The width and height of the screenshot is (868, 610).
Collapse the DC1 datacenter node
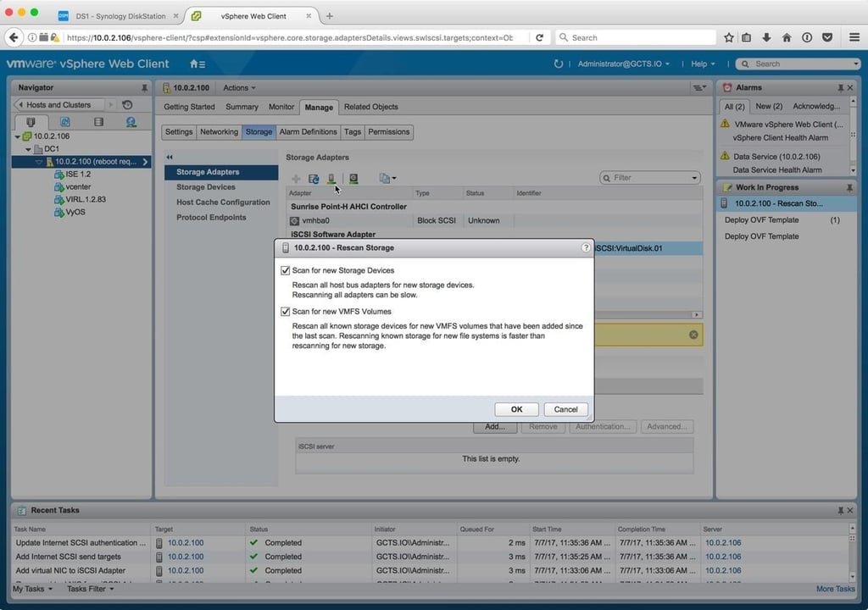28,149
